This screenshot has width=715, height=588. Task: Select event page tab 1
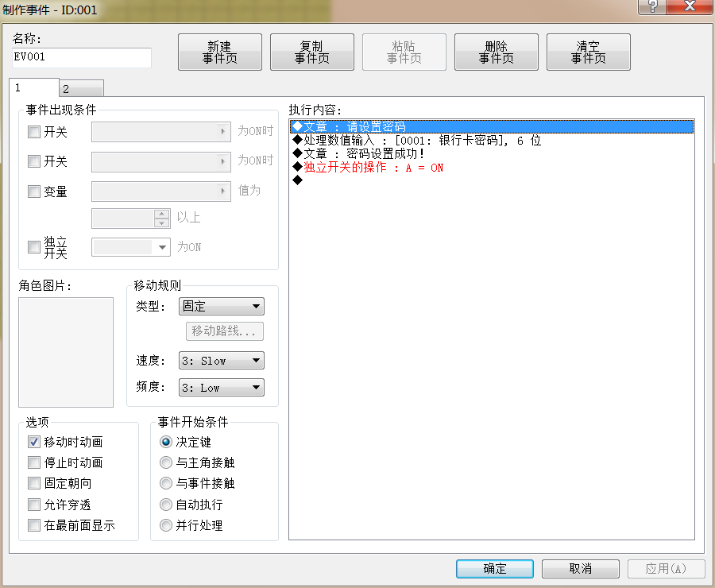point(33,87)
